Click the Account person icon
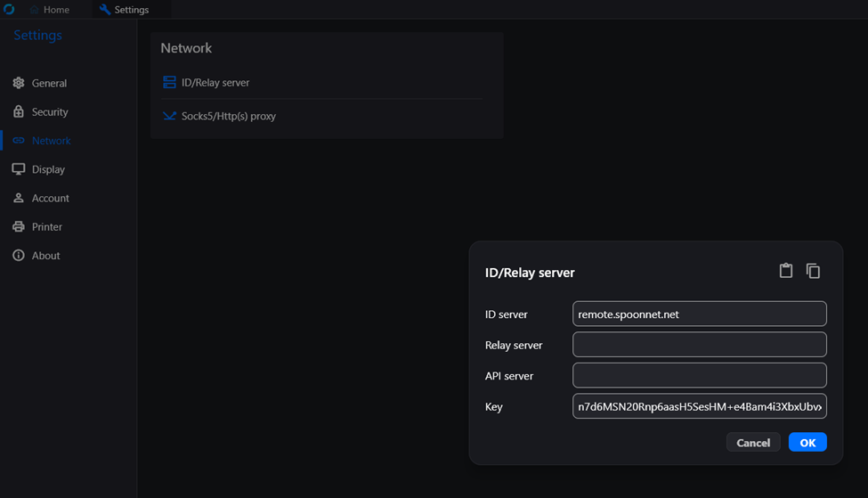This screenshot has width=868, height=498. tap(19, 198)
